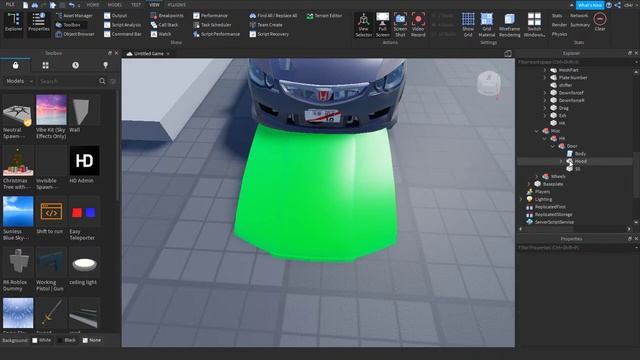Open the Toolbox Creations lightbulb tab

tap(106, 65)
